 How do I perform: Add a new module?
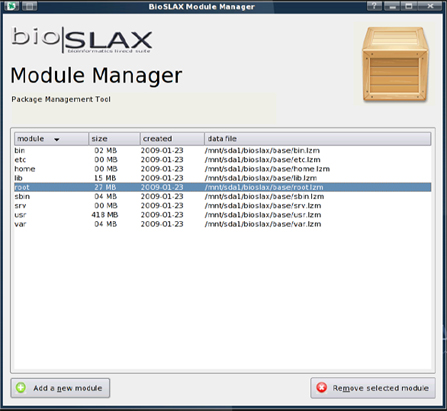tap(60, 388)
